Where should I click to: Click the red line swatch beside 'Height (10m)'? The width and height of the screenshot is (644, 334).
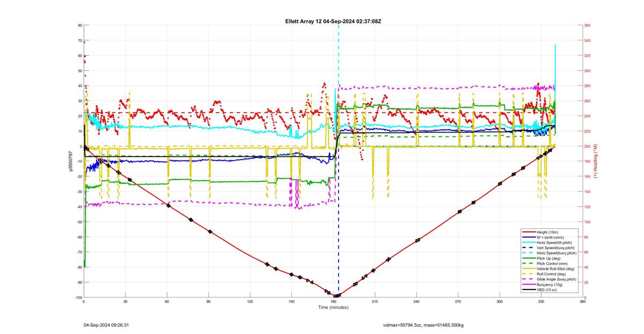529,232
